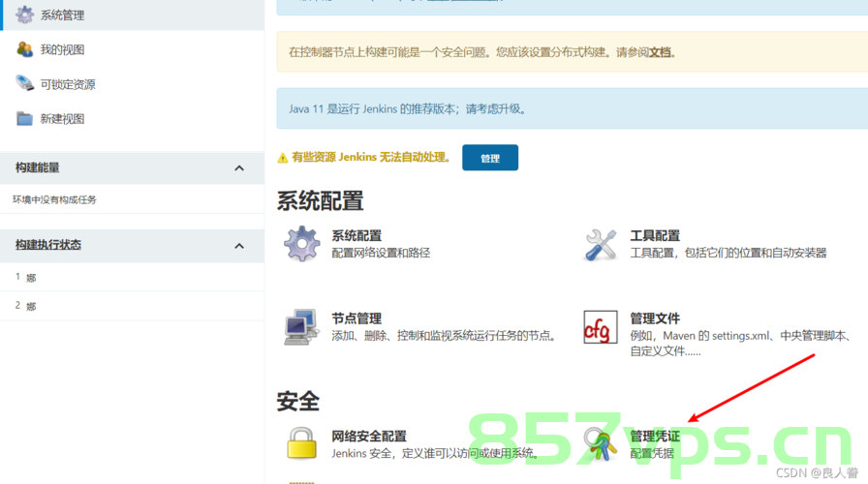
Task: Click the 可锁定资源 icon in sidebar
Action: pos(24,83)
